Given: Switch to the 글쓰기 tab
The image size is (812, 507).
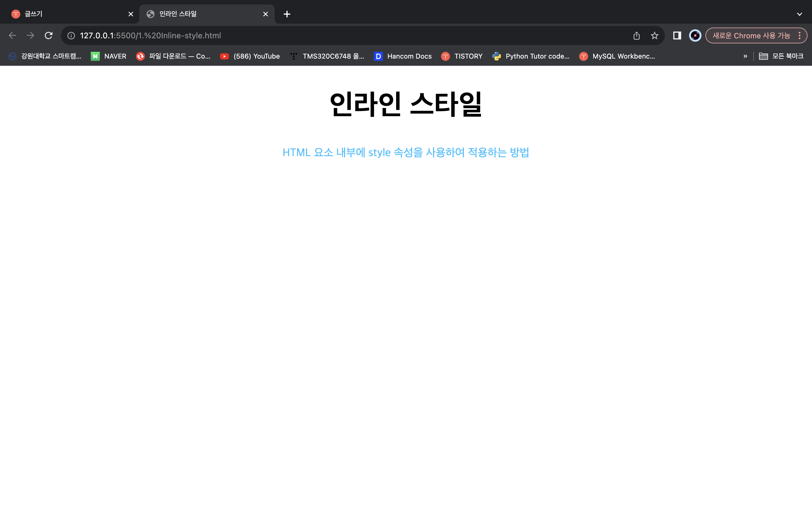Looking at the screenshot, I should click(67, 14).
